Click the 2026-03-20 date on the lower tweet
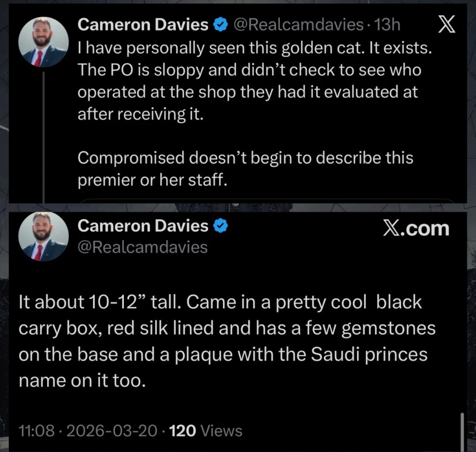The image size is (476, 452). (112, 431)
